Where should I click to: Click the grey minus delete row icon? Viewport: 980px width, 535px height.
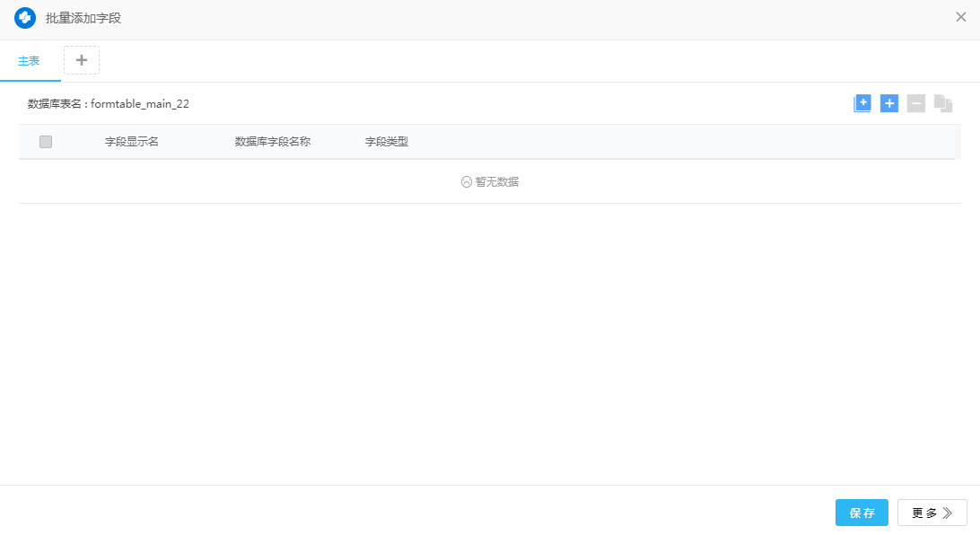pyautogui.click(x=916, y=103)
